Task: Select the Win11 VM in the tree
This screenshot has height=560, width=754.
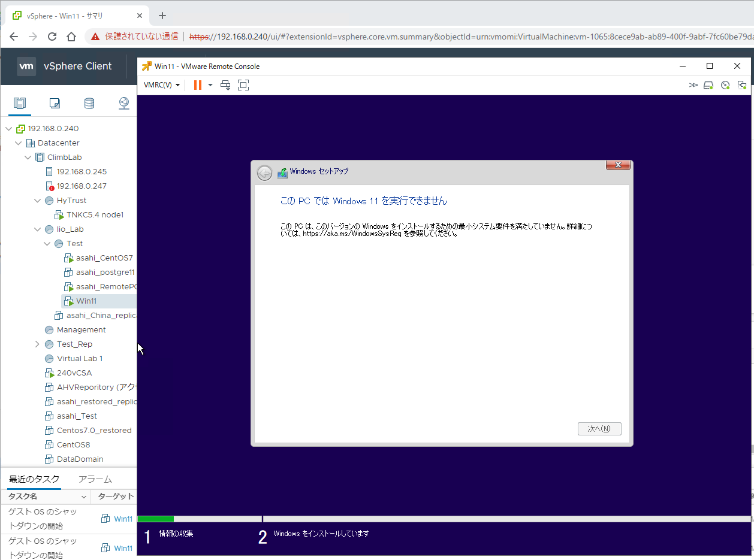Action: point(86,301)
